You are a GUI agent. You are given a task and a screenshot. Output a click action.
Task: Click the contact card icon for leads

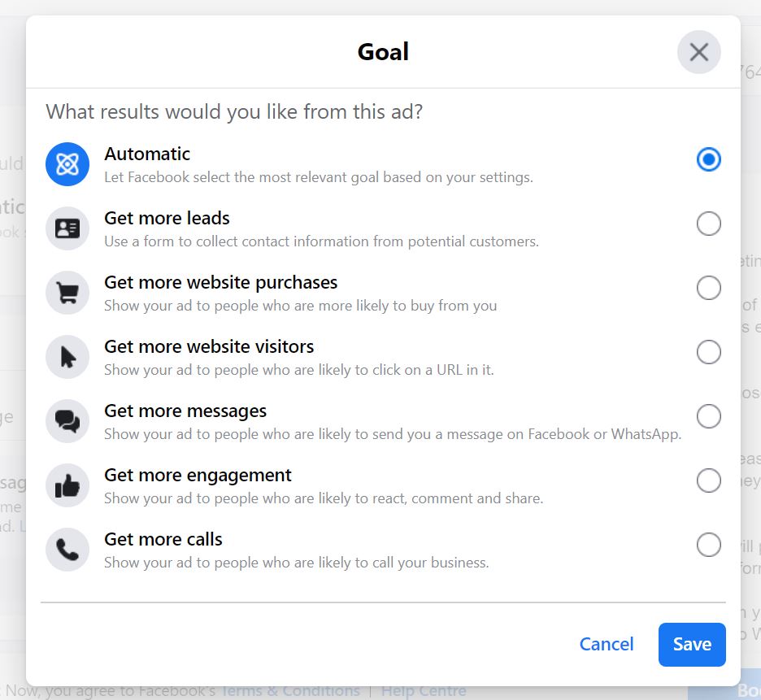coord(67,228)
